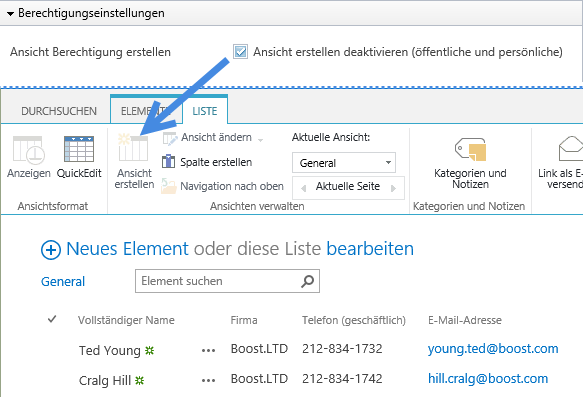Go to previous page arrow beside Aktuelle Seite
This screenshot has height=397, width=583.
[303, 188]
